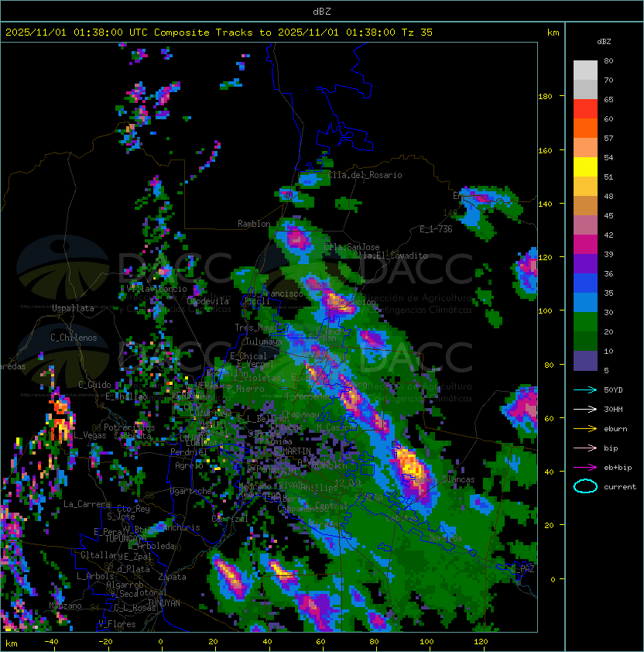Click the 'Carrizal' map label
Screen dimensions: 644x652
pyautogui.click(x=230, y=519)
